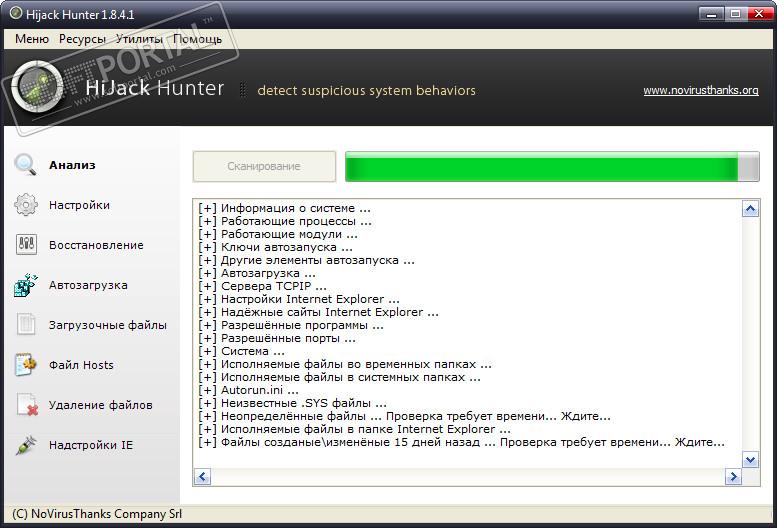Visit the www.novirusthanks.org link

[701, 90]
